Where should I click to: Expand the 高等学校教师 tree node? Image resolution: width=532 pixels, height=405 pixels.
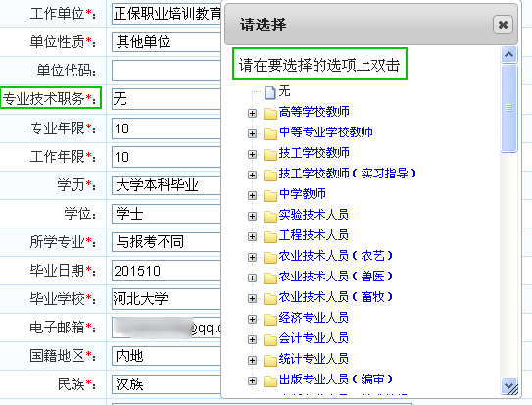click(252, 113)
